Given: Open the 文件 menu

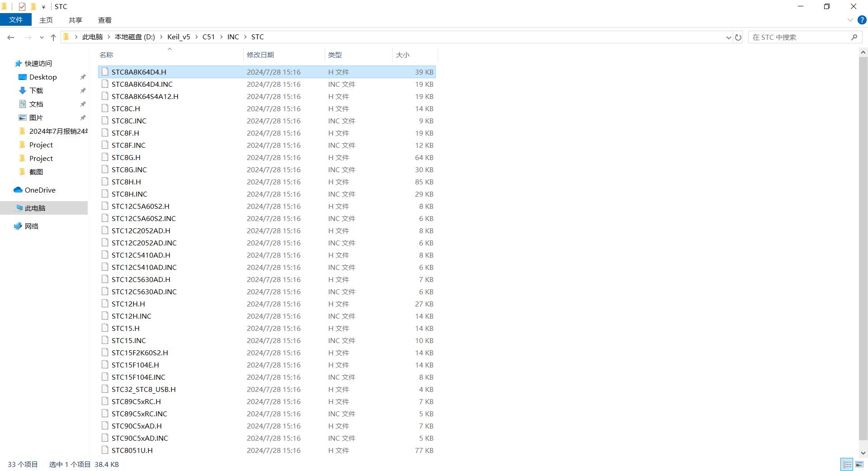Looking at the screenshot, I should click(x=16, y=20).
